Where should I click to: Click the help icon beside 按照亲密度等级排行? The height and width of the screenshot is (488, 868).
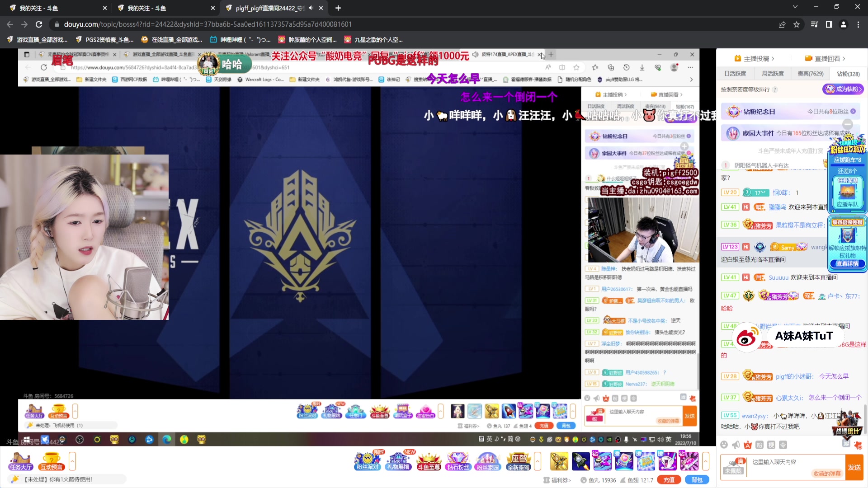[x=775, y=89]
